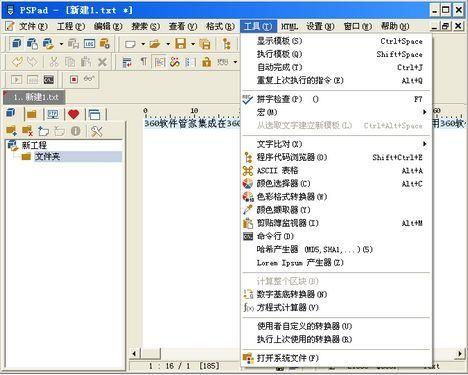Open the project cube panel tab
This screenshot has height=375, width=468.
[11, 113]
